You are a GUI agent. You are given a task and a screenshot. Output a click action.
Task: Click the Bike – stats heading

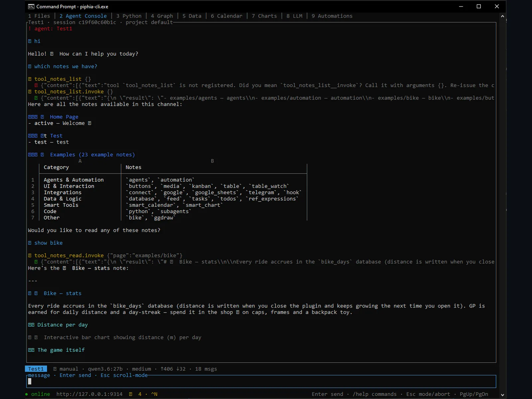pyautogui.click(x=63, y=293)
